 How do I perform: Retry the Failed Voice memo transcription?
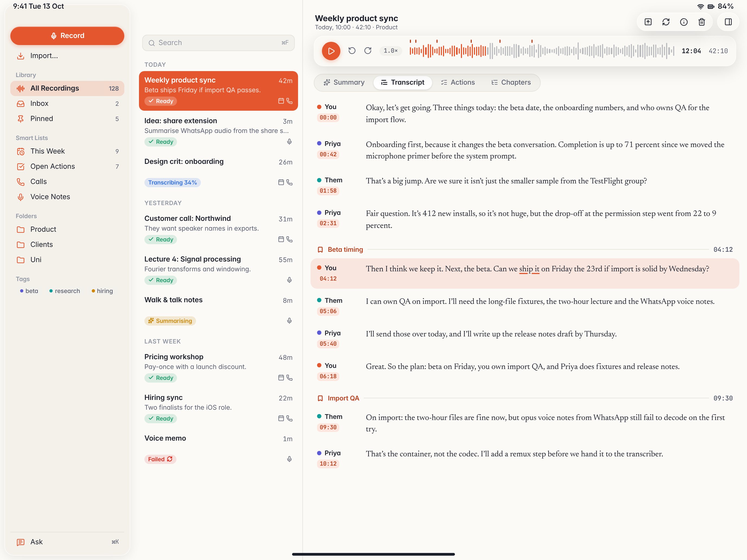(x=160, y=459)
